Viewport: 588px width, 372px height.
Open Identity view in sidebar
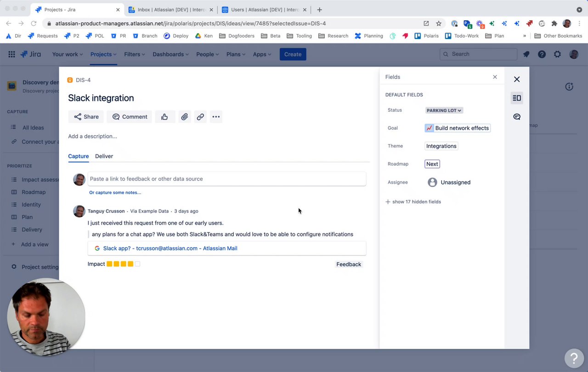(31, 204)
